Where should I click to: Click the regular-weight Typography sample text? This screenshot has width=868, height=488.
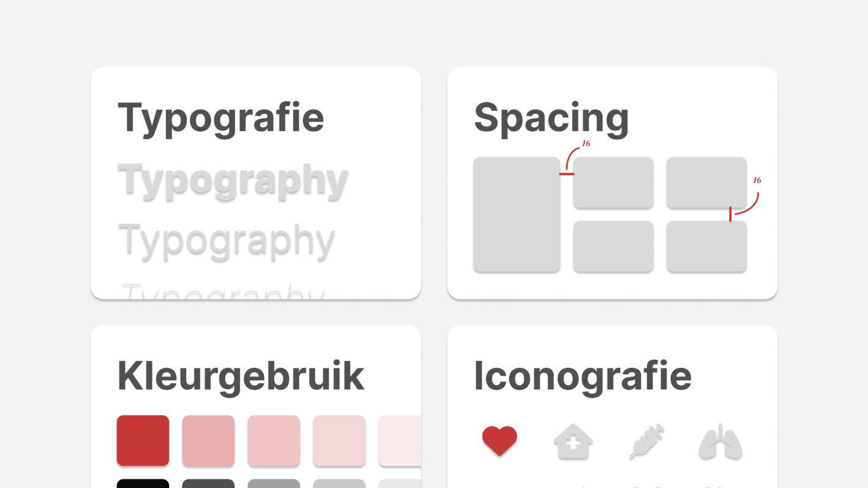point(226,240)
